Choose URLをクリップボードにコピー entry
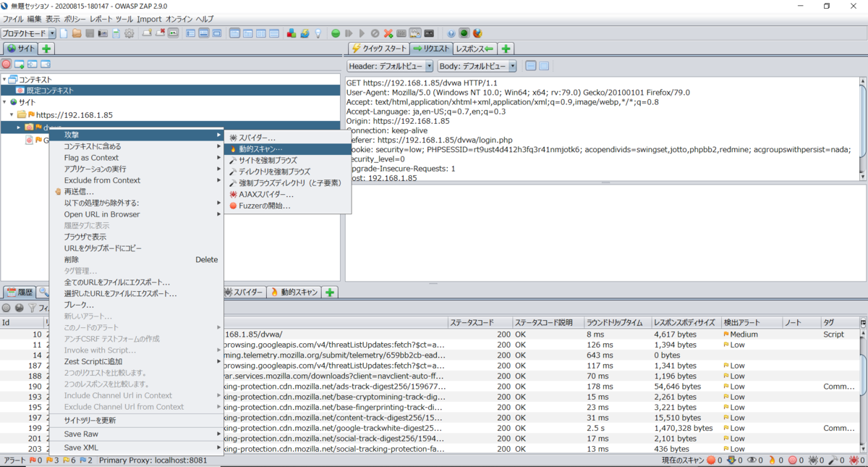868x467 pixels. pos(136,248)
